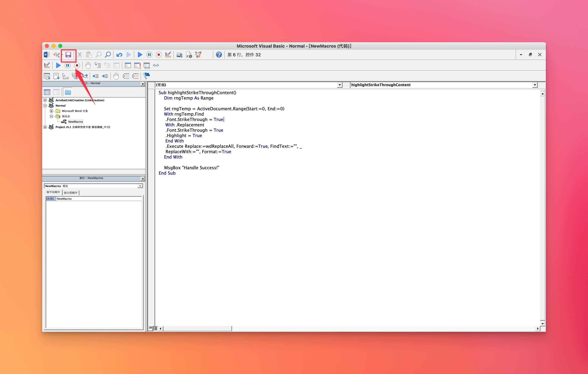
Task: Click the Step Into icon
Action: tap(98, 65)
